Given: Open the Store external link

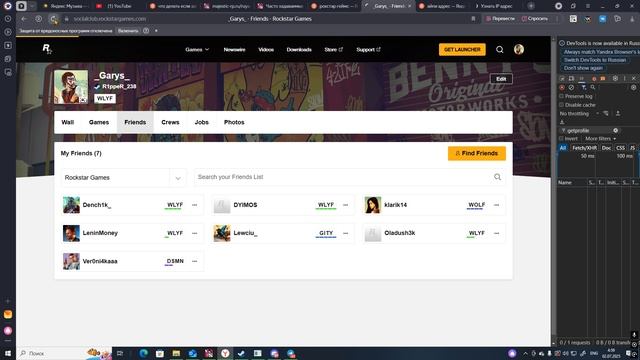Looking at the screenshot, I should point(333,49).
